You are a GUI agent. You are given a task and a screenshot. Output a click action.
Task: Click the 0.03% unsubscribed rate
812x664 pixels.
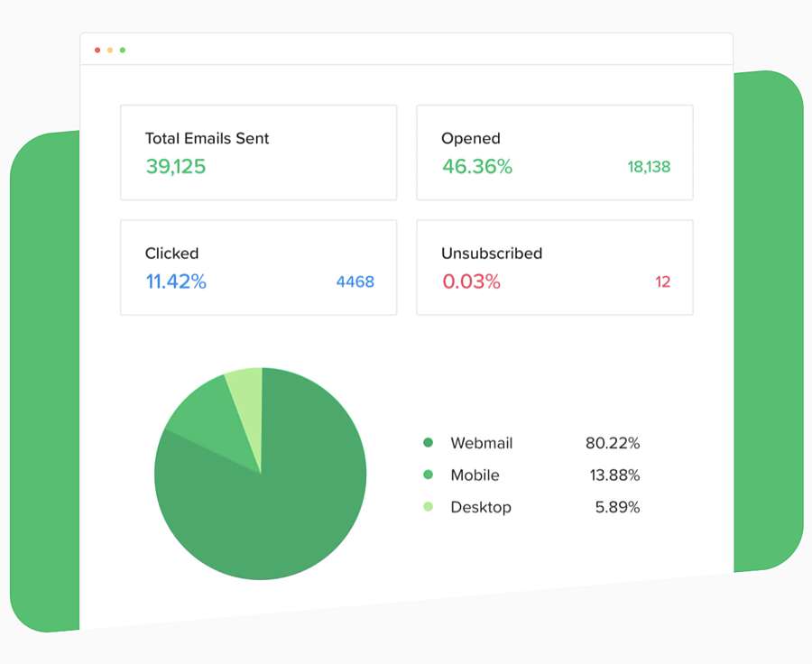(471, 281)
